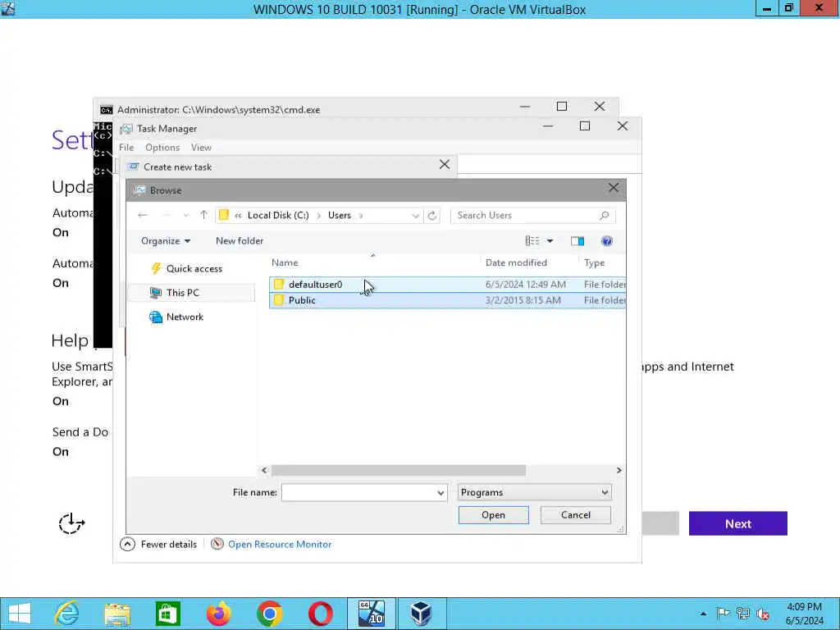Open the Windows Start menu
840x630 pixels.
tap(20, 614)
